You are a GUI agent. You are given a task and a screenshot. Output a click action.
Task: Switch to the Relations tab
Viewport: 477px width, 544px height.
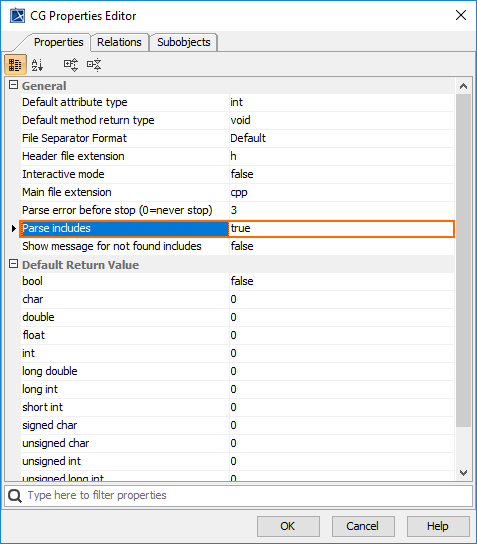pyautogui.click(x=119, y=42)
